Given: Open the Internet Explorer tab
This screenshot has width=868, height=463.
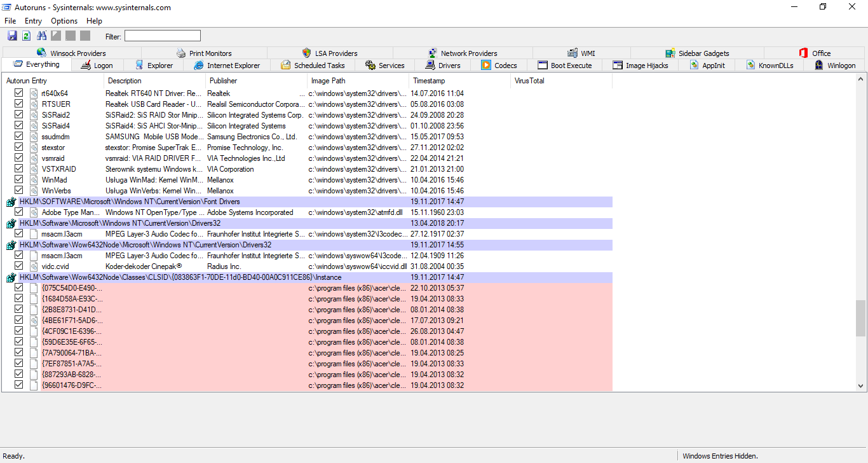Looking at the screenshot, I should point(227,65).
